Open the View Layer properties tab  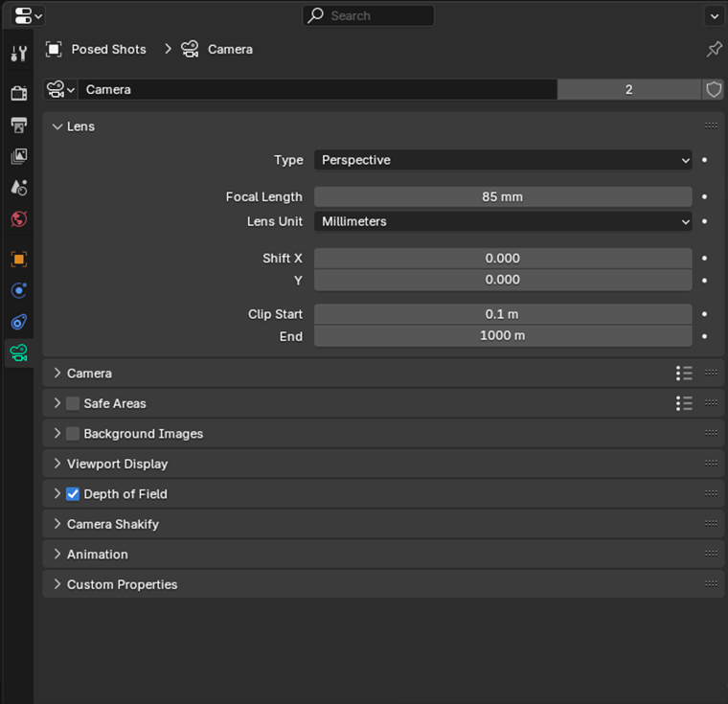[x=18, y=156]
